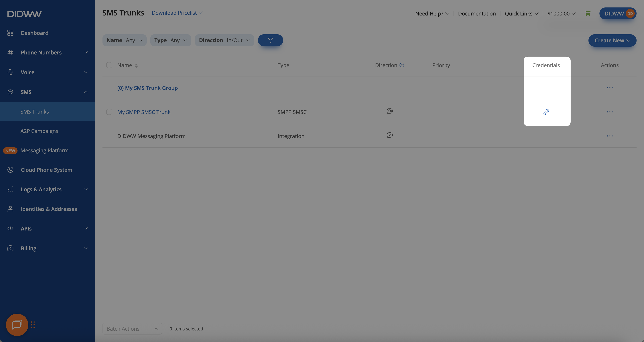Open the Batch Actions dropdown
This screenshot has width=644, height=342.
click(x=132, y=329)
